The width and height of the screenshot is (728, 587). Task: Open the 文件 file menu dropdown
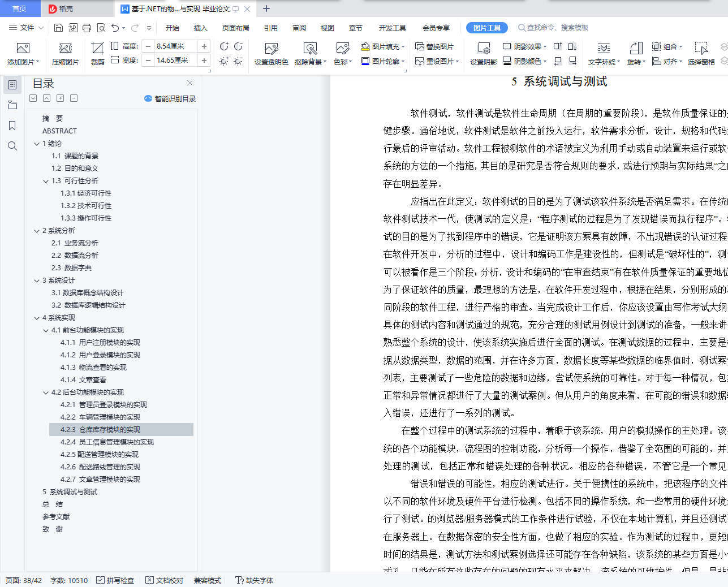[26, 28]
